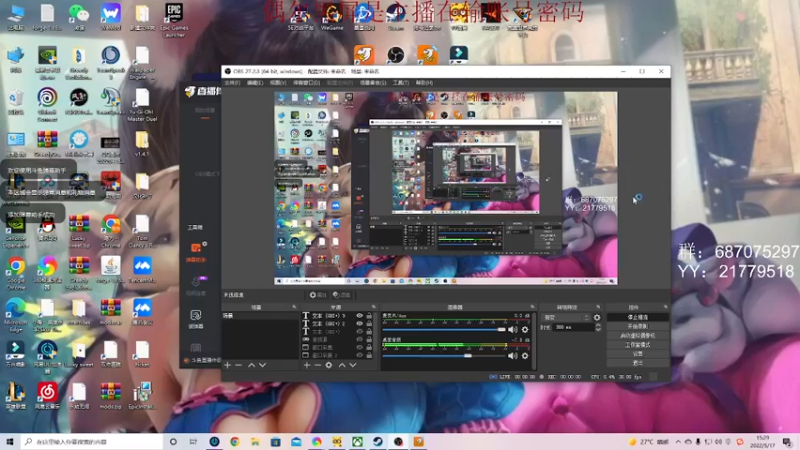
Task: Click the transition duration 300 ms field
Action: click(572, 328)
